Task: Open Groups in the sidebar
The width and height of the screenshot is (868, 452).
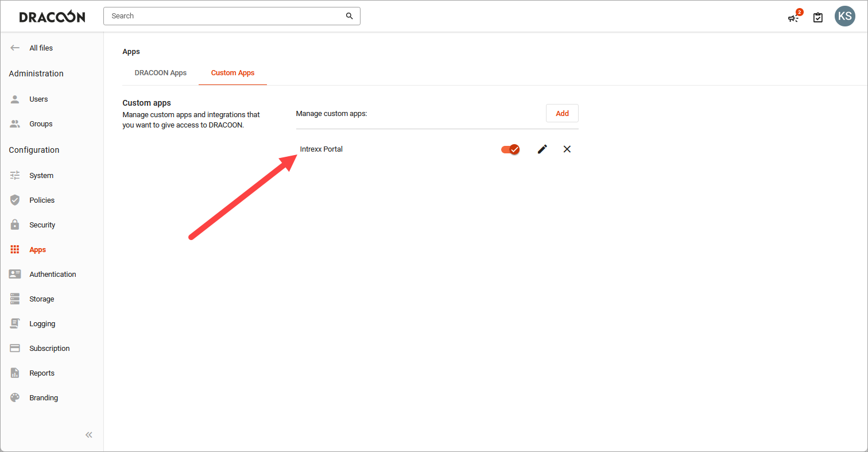Action: pos(41,124)
